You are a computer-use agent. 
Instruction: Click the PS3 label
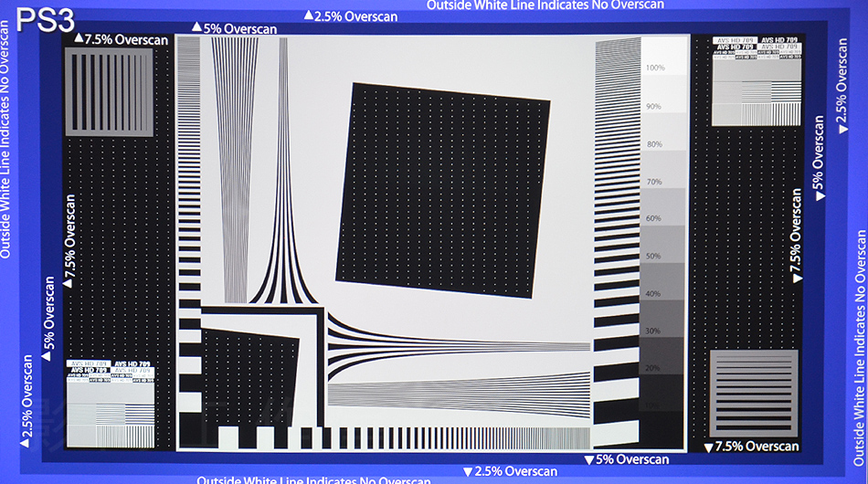46,20
